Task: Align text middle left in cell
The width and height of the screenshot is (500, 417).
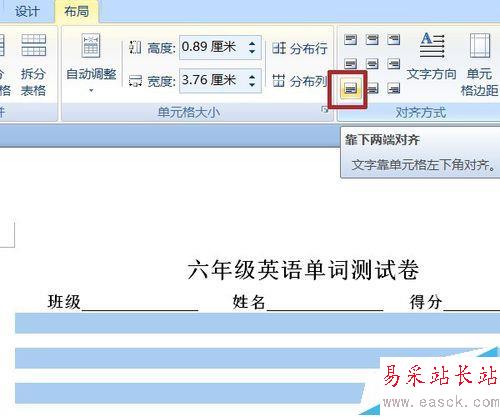Action: (350, 64)
